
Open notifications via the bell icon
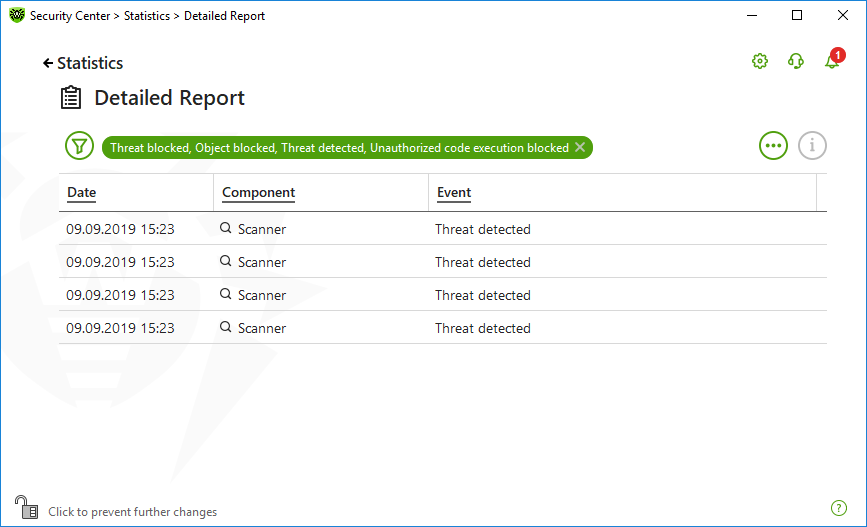pos(832,60)
